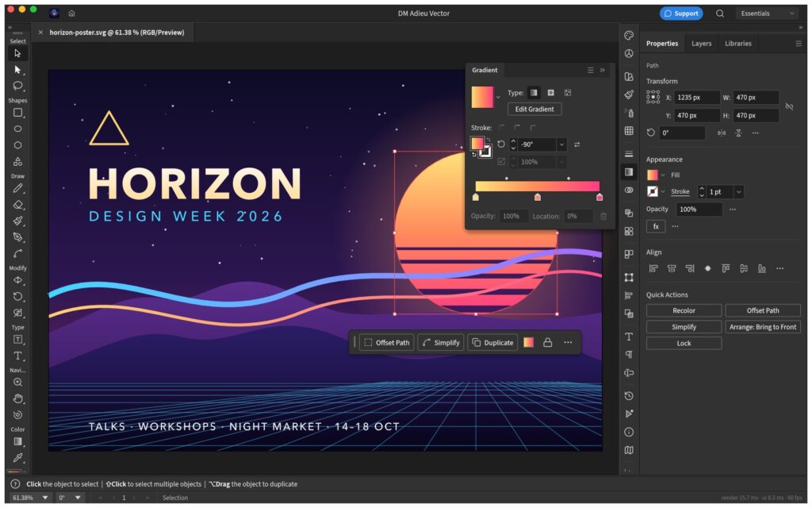Switch to the Libraries tab
The width and height of the screenshot is (812, 508).
pyautogui.click(x=738, y=44)
